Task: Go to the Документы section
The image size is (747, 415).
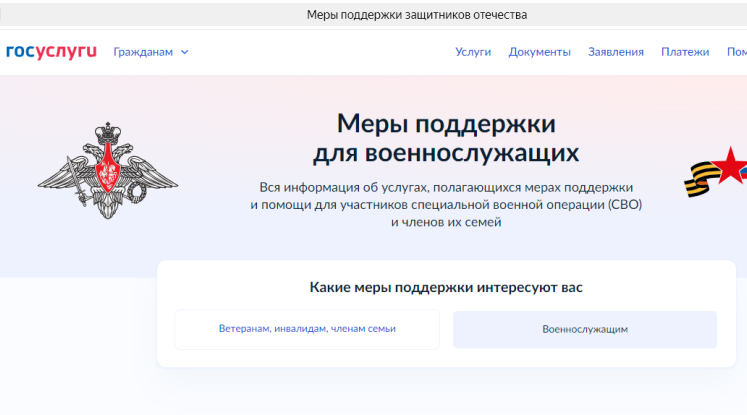Action: click(x=539, y=52)
